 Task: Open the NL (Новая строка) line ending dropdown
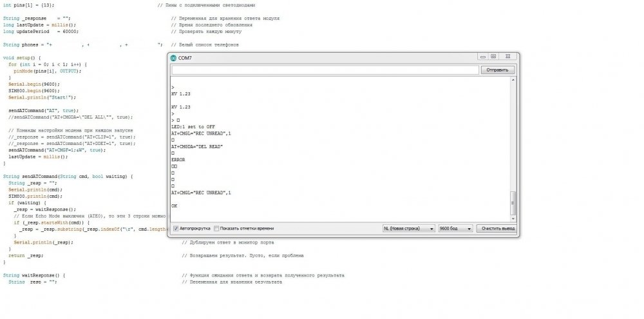(409, 229)
